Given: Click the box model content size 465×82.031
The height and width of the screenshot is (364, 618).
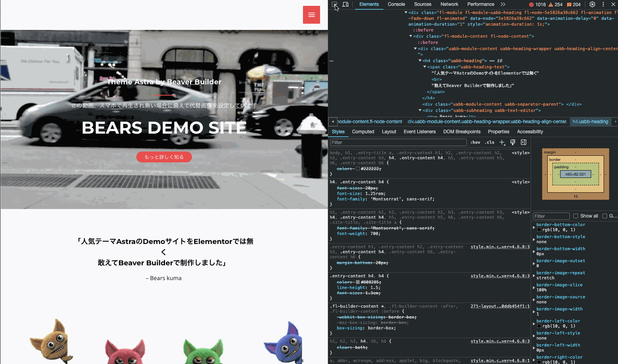Looking at the screenshot, I should point(575,174).
